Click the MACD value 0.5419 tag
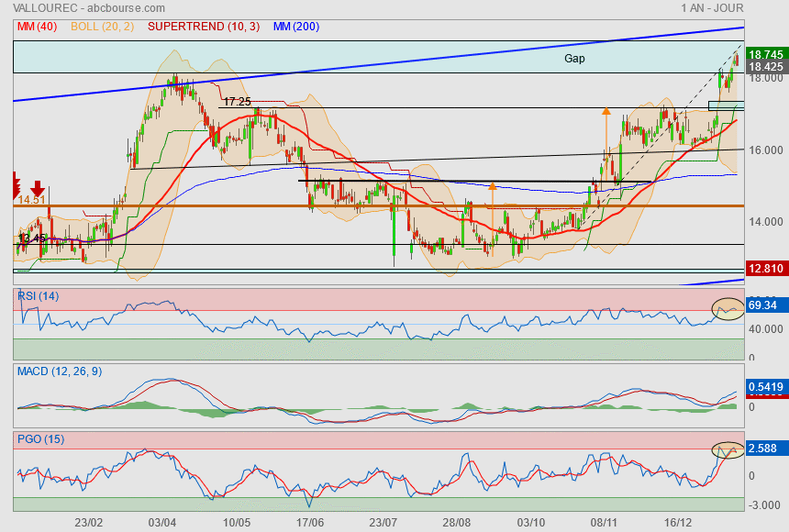 point(765,386)
